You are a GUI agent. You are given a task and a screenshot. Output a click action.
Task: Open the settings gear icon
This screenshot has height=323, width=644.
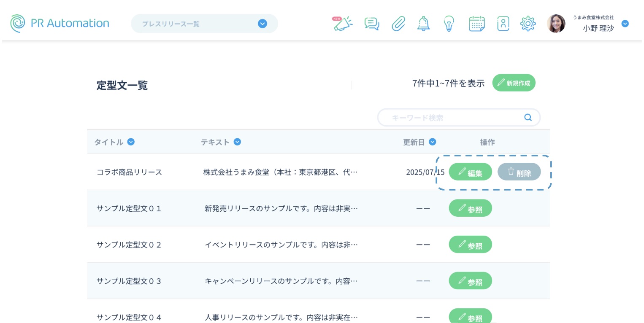[x=528, y=24]
